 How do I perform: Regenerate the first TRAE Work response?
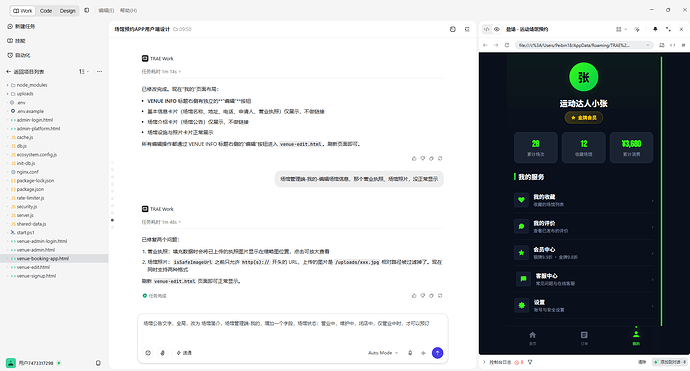440,158
